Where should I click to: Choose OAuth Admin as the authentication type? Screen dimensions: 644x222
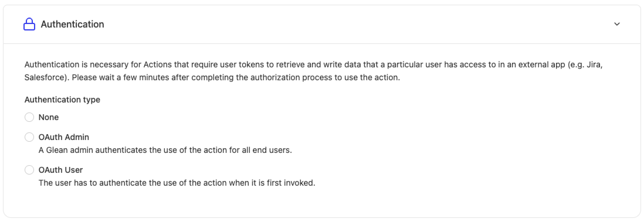(x=29, y=137)
